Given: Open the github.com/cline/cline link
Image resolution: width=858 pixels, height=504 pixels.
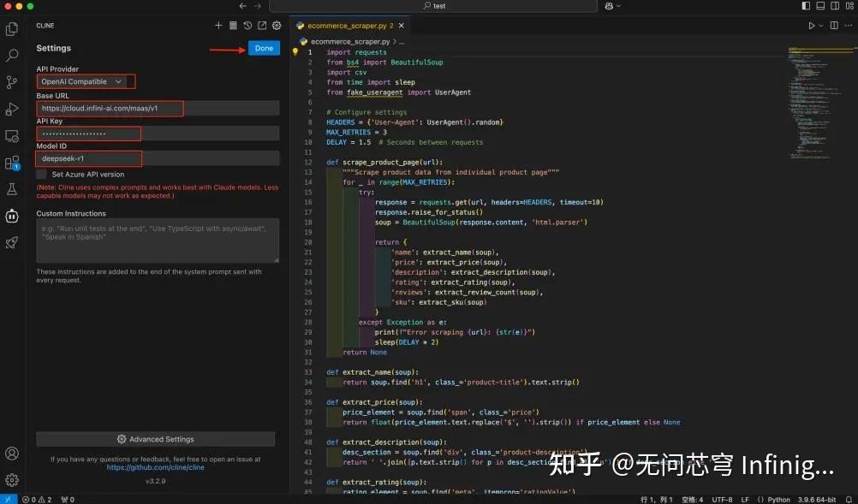Looking at the screenshot, I should tap(156, 467).
